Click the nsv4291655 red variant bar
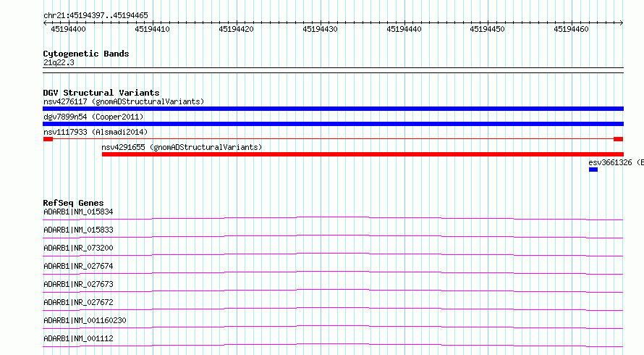This screenshot has height=355, width=644. pyautogui.click(x=363, y=154)
